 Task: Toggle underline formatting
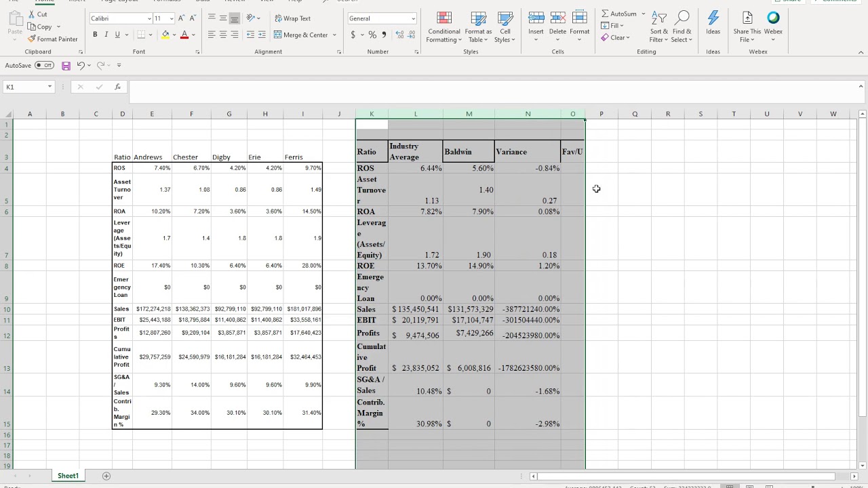(x=117, y=35)
